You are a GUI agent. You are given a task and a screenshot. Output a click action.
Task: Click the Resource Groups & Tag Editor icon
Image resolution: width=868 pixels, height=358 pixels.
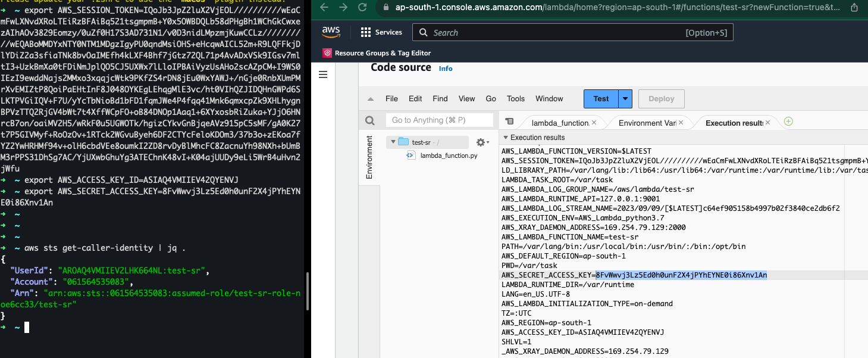click(327, 53)
